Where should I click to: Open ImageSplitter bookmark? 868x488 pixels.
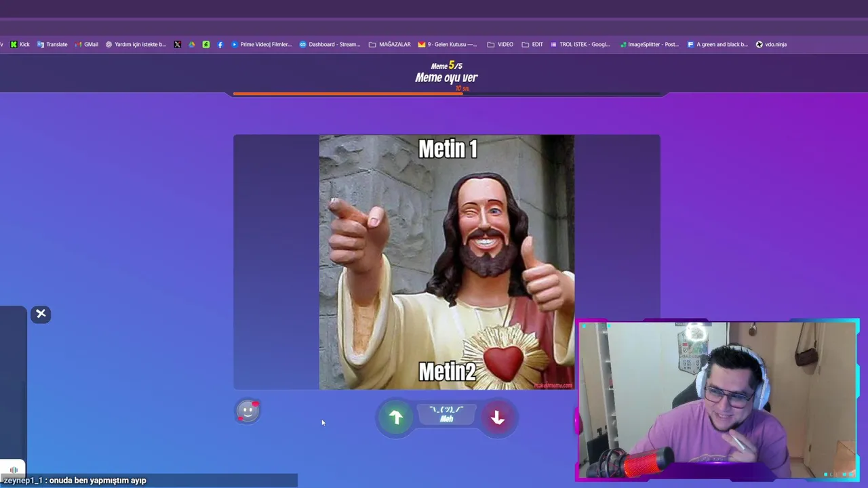[x=649, y=45]
